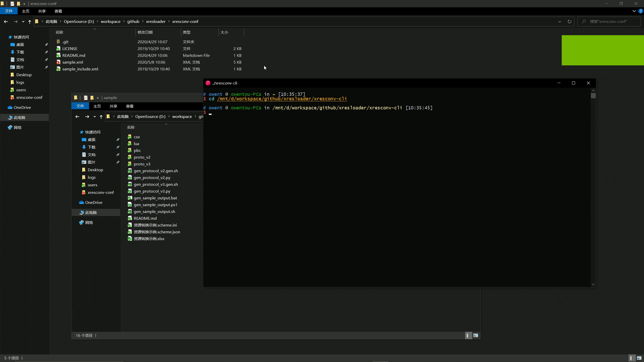Click the properties checkmark icon in the title bar
Viewport: 644px width, 362px height.
tap(12, 4)
